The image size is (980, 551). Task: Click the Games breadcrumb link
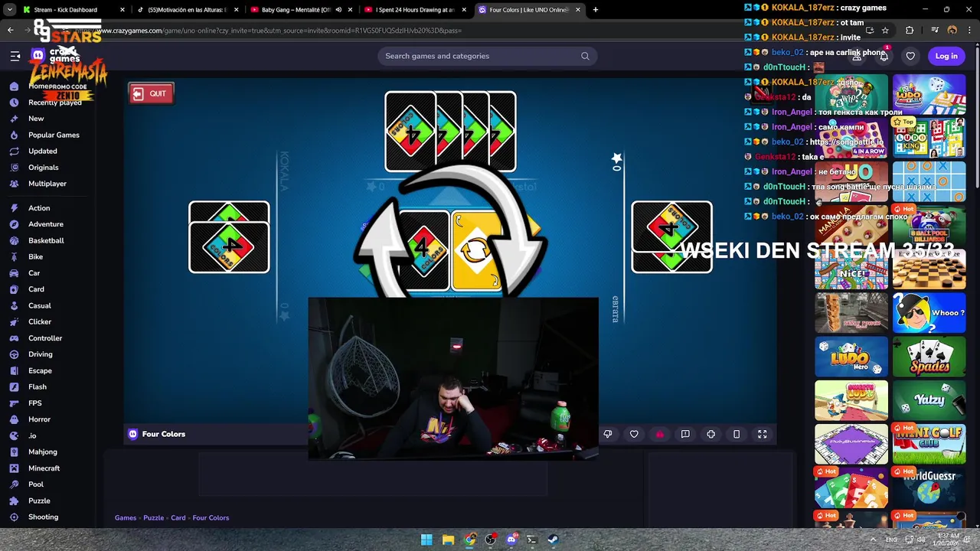coord(126,518)
